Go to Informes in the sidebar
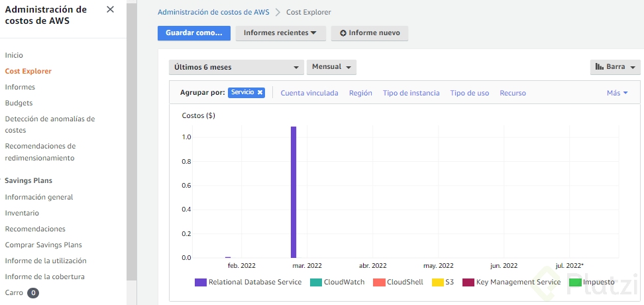 (20, 87)
